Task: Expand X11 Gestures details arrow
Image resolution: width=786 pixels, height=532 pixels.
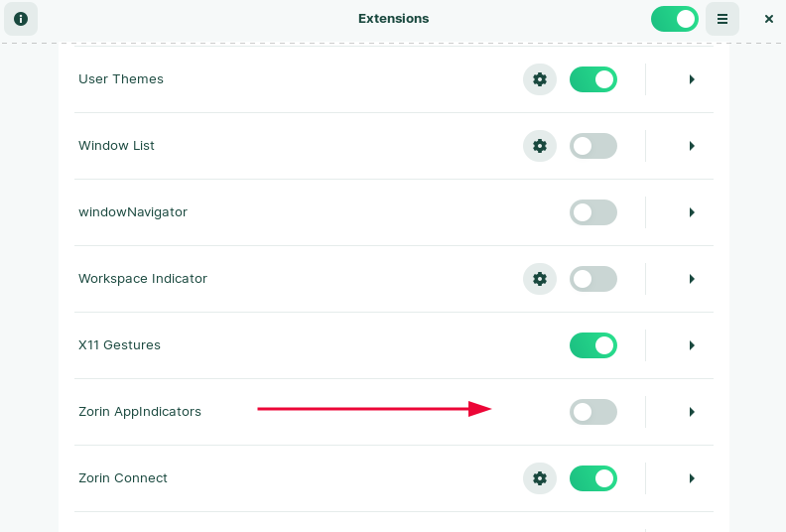Action: coord(692,345)
